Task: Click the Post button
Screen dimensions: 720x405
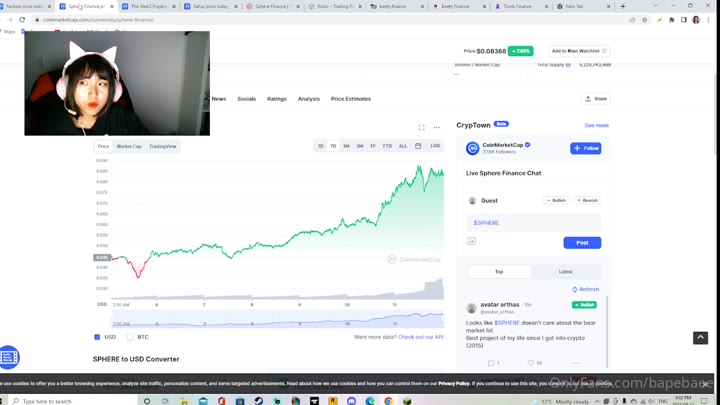Action: coord(582,242)
